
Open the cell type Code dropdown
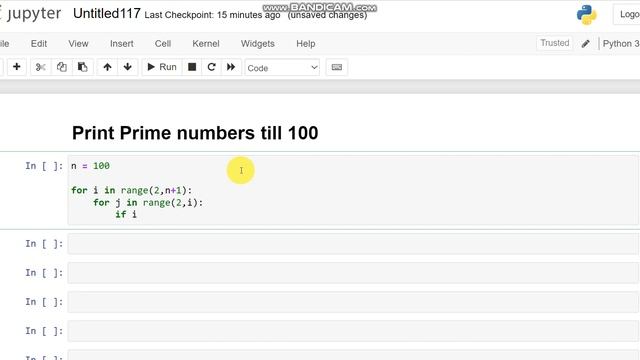282,68
